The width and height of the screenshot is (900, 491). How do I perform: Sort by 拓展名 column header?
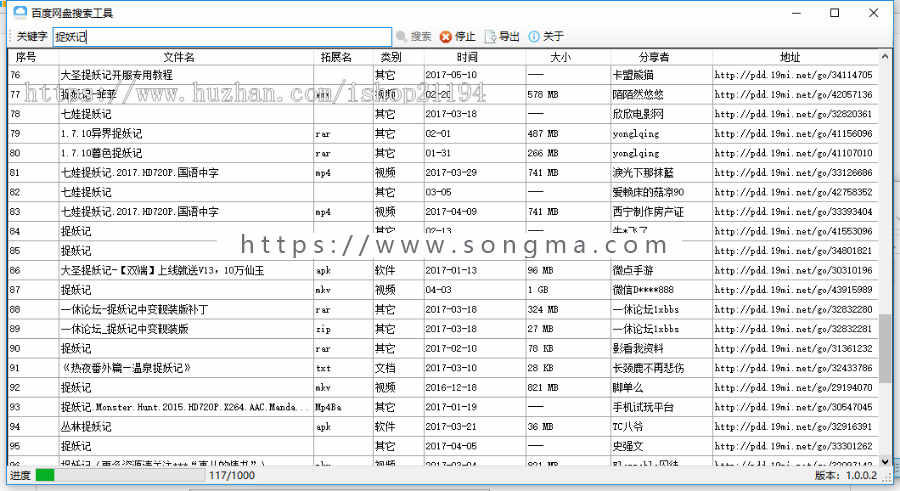(x=336, y=57)
